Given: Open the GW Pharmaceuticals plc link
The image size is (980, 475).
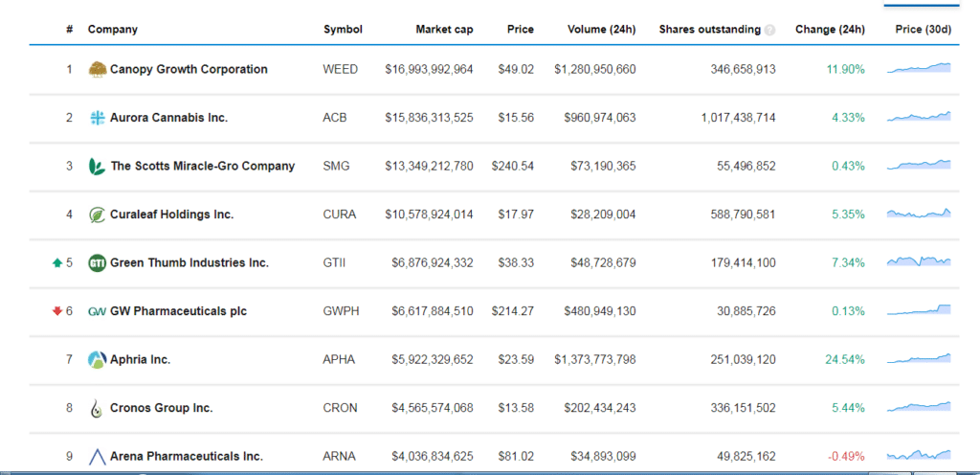Looking at the screenshot, I should click(178, 311).
